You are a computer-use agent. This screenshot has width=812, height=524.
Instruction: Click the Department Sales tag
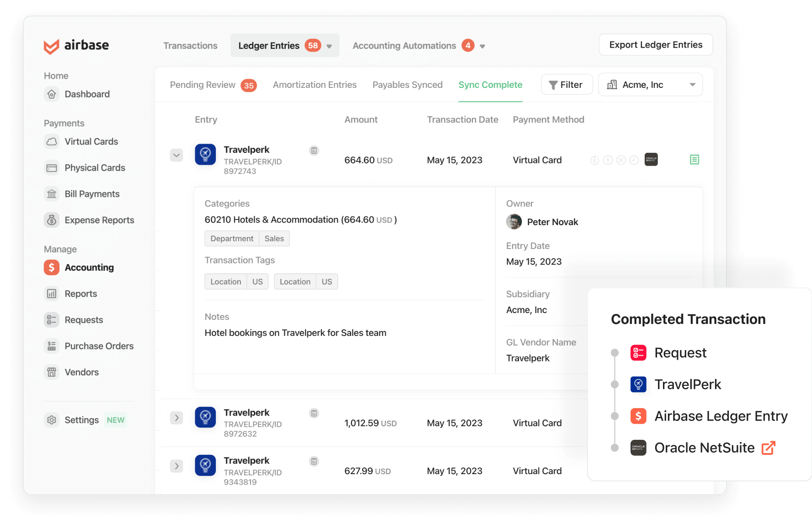[247, 238]
